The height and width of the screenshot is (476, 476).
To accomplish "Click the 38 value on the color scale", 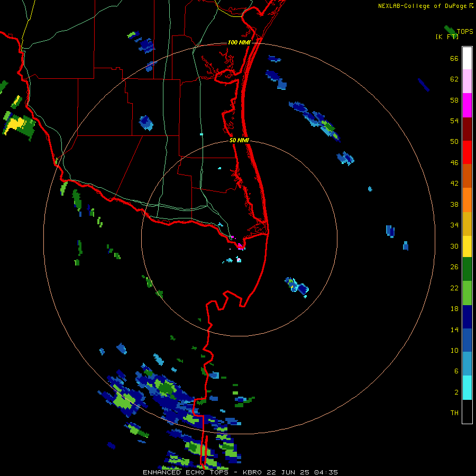I will pyautogui.click(x=454, y=205).
